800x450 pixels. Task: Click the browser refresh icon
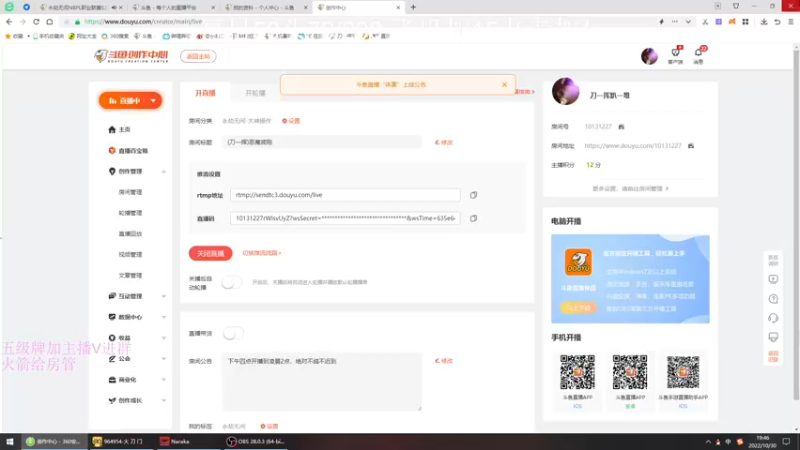(x=36, y=22)
